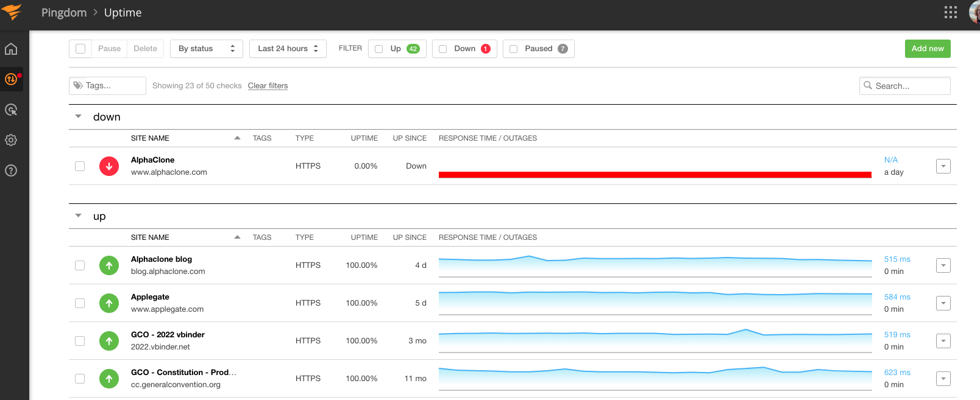Click the Search input field
The width and height of the screenshot is (980, 400).
click(905, 86)
